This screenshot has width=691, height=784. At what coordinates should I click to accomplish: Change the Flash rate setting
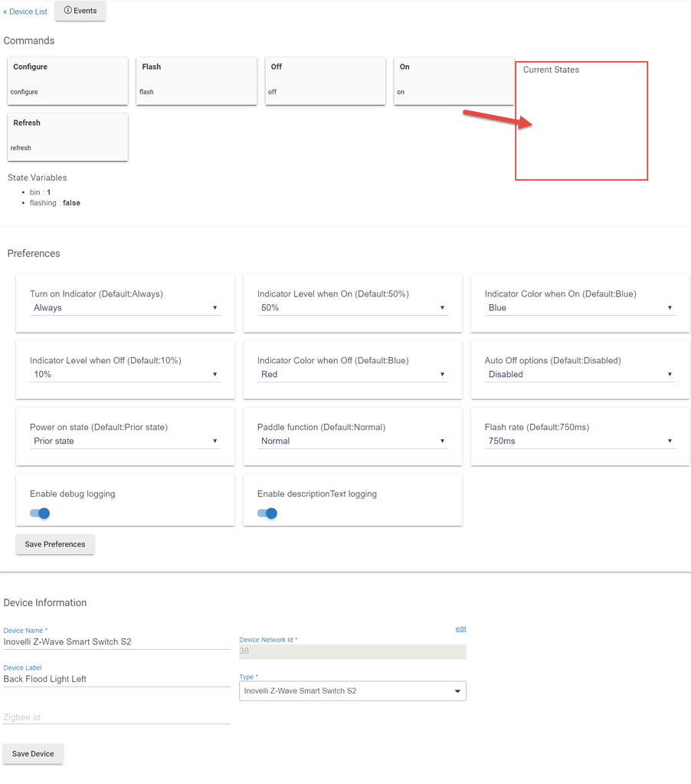click(580, 441)
